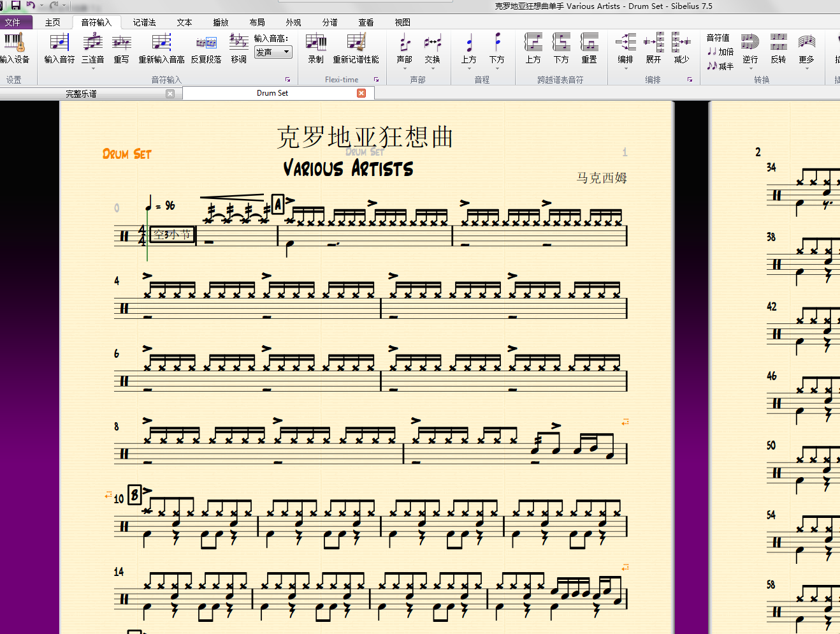Viewport: 840px width, 634px height.
Task: Click the 克罗地亚狂想曲 title text in score
Action: pyautogui.click(x=365, y=137)
